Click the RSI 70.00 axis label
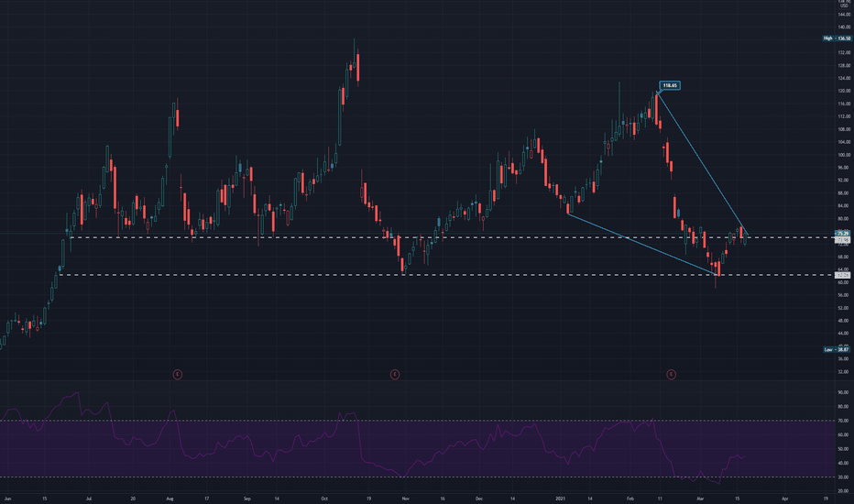This screenshot has height=504, width=854. [844, 421]
